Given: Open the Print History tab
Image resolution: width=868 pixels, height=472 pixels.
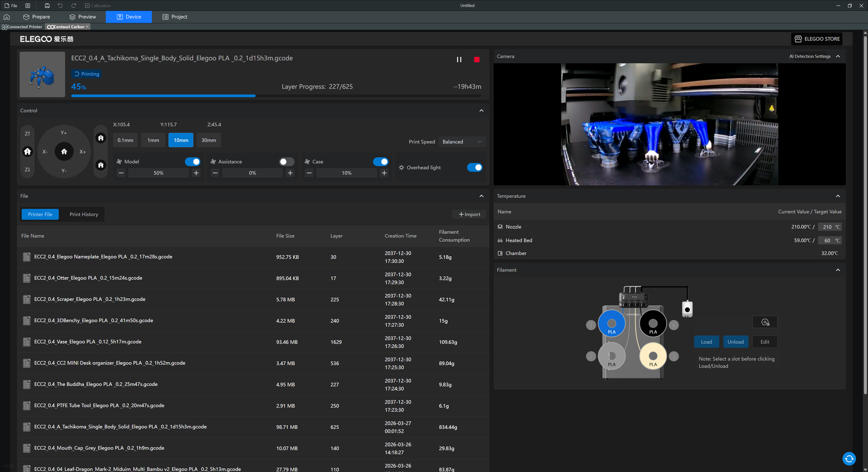Looking at the screenshot, I should (x=84, y=214).
